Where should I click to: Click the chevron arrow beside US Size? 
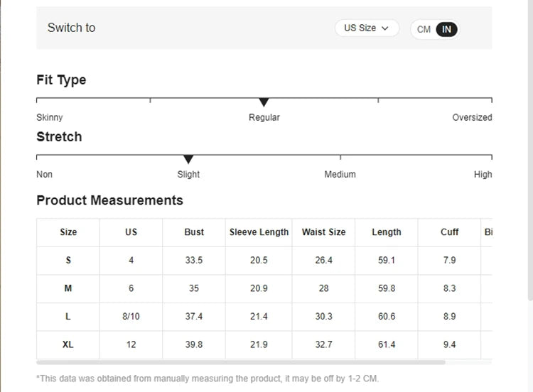385,28
